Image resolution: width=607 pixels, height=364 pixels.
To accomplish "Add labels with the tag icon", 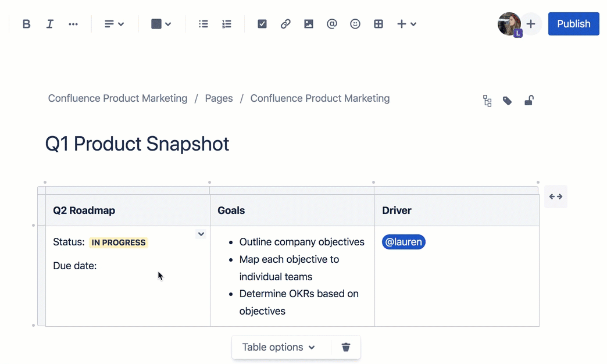I will [x=507, y=101].
